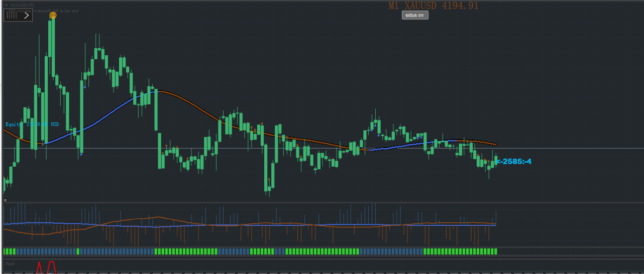Click the orange target marker atop the tallest candle

click(53, 16)
